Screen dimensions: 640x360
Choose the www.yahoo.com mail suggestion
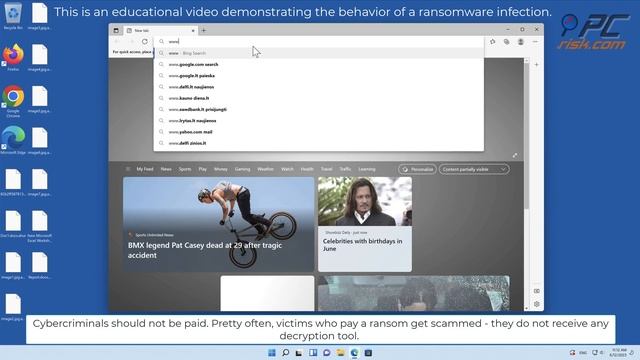(318, 132)
